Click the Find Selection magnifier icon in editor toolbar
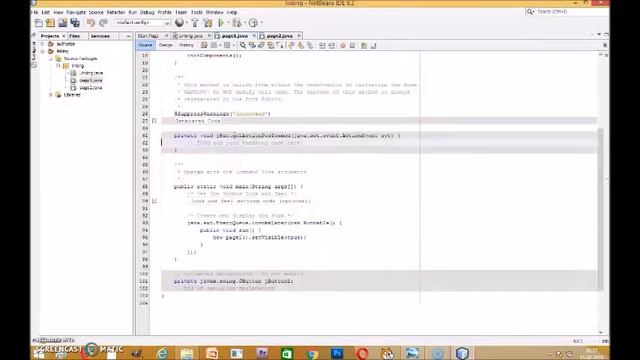 [x=243, y=45]
